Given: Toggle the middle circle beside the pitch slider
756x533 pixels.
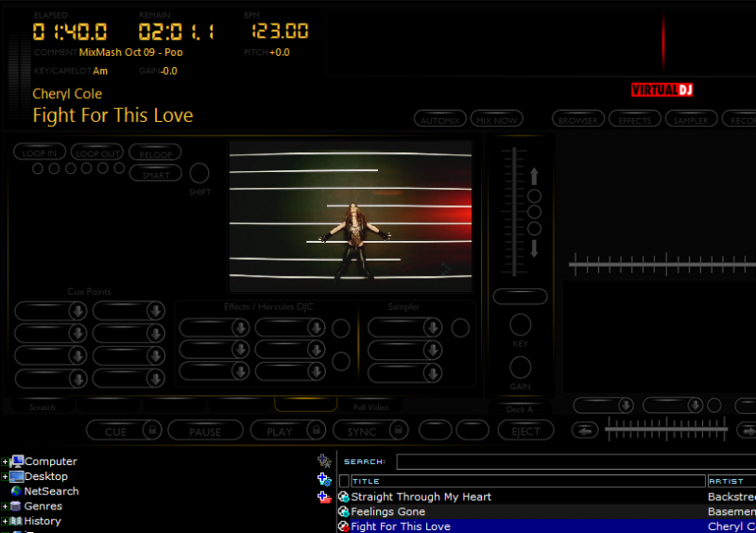Looking at the screenshot, I should 534,212.
